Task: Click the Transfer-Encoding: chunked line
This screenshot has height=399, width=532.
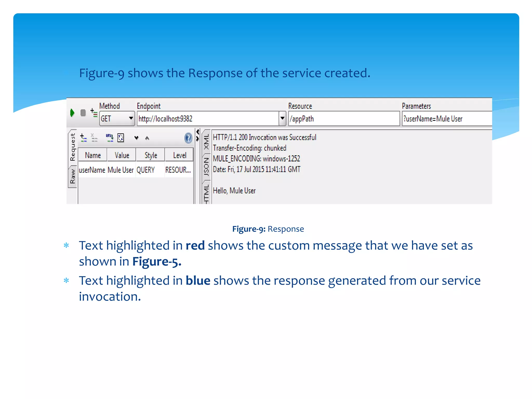Action: [x=250, y=148]
